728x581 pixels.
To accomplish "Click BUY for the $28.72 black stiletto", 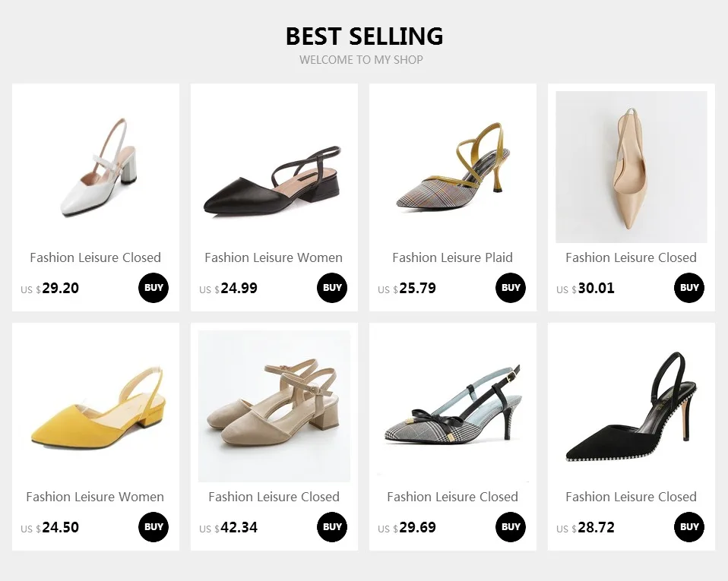I will click(689, 527).
